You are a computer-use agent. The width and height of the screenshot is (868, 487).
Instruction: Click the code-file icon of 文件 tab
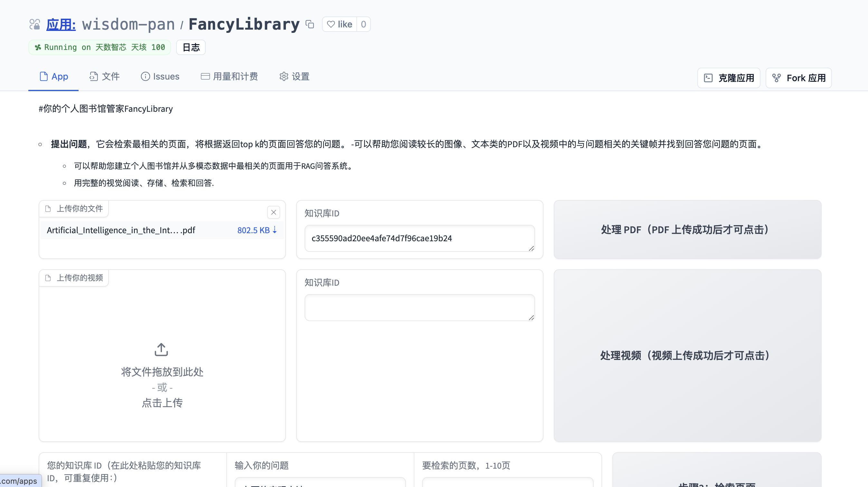pos(93,77)
